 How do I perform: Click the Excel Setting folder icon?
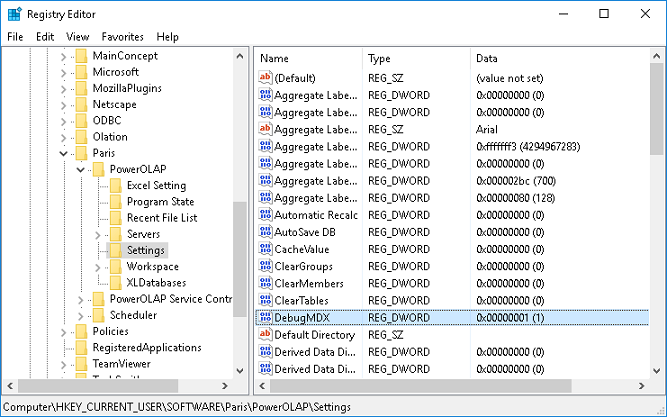point(115,186)
